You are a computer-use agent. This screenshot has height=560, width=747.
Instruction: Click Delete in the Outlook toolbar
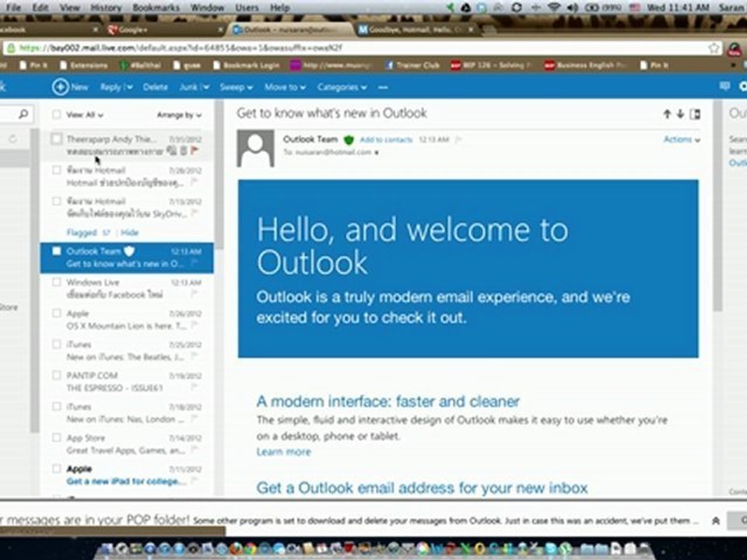pos(156,87)
